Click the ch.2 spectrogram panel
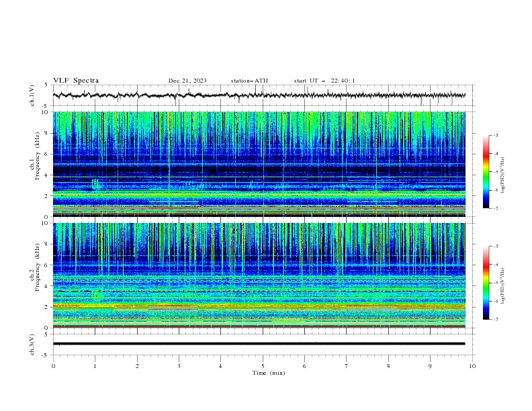This screenshot has width=532, height=411. click(x=259, y=275)
